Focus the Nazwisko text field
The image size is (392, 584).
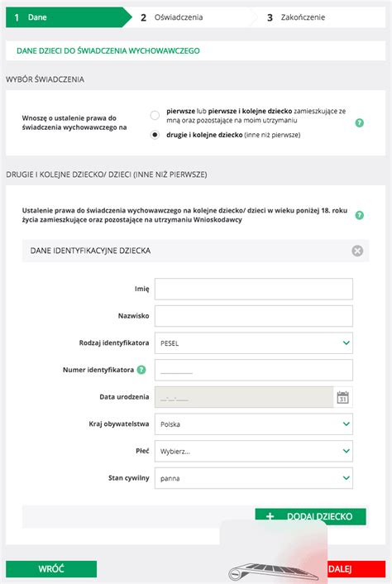[254, 316]
